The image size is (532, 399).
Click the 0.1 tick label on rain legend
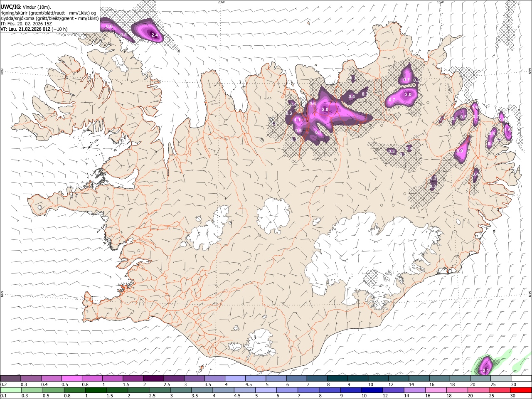click(x=3, y=396)
